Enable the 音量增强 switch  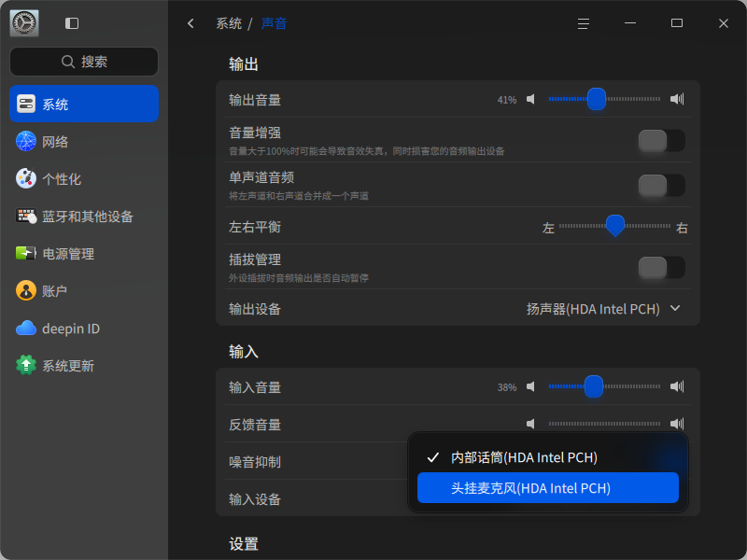[x=662, y=141]
